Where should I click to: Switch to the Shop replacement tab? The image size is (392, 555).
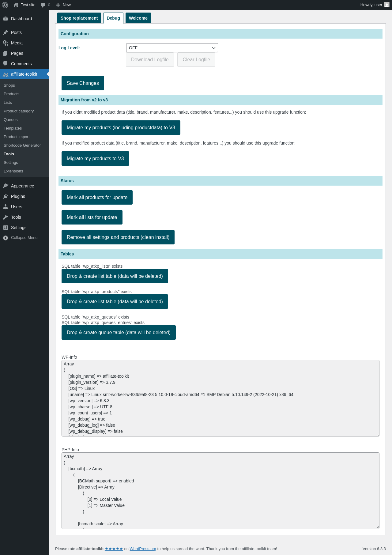pyautogui.click(x=79, y=18)
